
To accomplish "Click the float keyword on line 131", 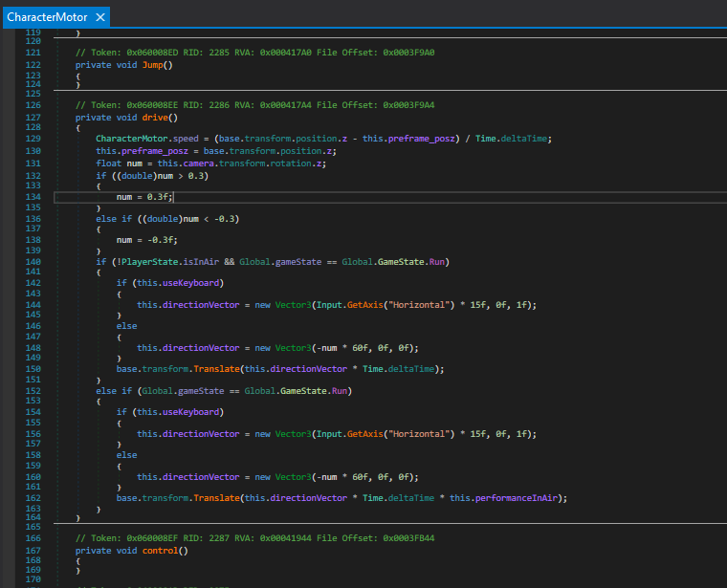I will pyautogui.click(x=108, y=163).
